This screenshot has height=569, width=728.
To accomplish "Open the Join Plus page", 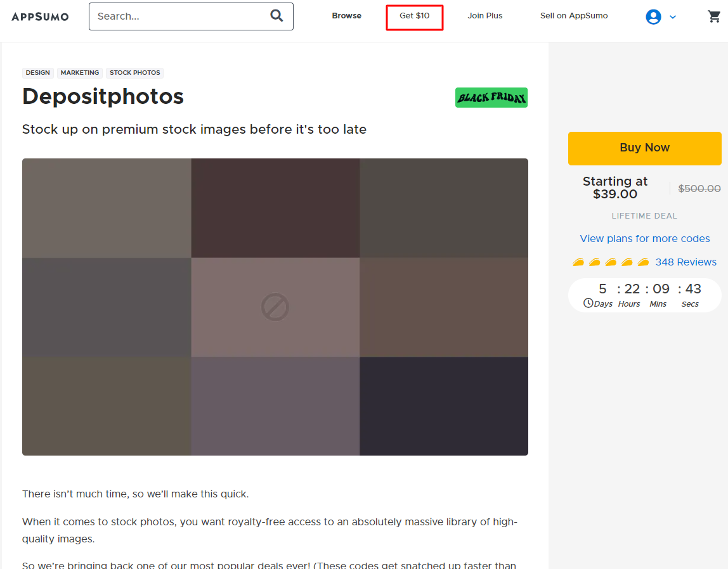I will point(485,16).
